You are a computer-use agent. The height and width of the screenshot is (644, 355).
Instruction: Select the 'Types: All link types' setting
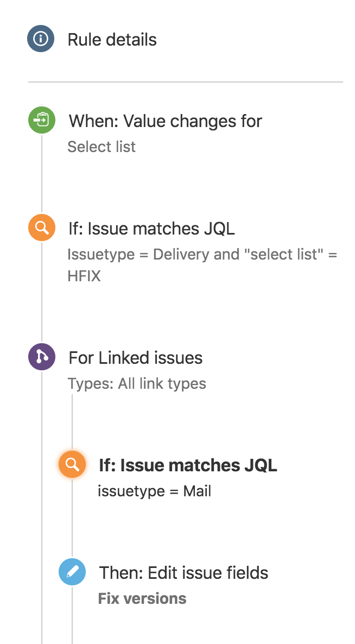137,383
